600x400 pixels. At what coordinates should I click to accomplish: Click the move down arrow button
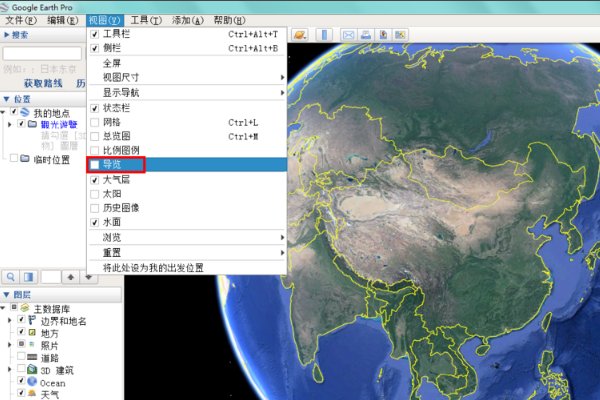point(89,276)
